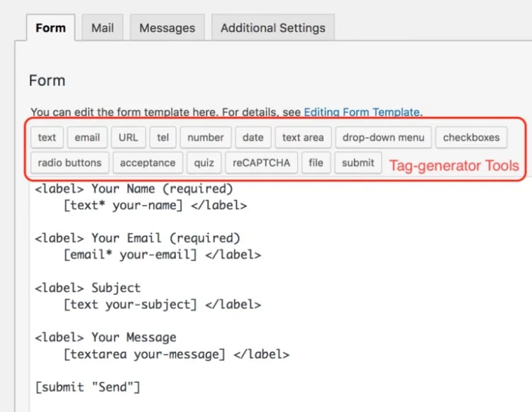Add a reCAPTCHA tag

tap(262, 162)
